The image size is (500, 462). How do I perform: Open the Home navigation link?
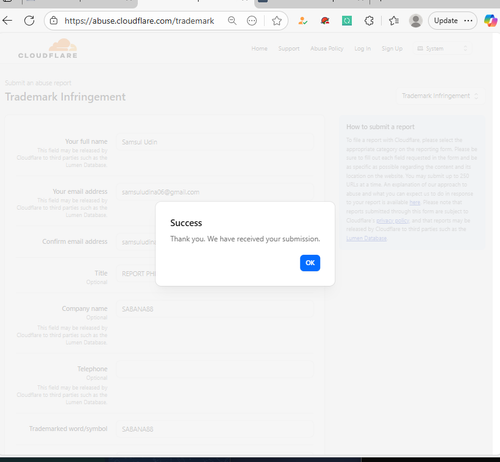pyautogui.click(x=259, y=49)
